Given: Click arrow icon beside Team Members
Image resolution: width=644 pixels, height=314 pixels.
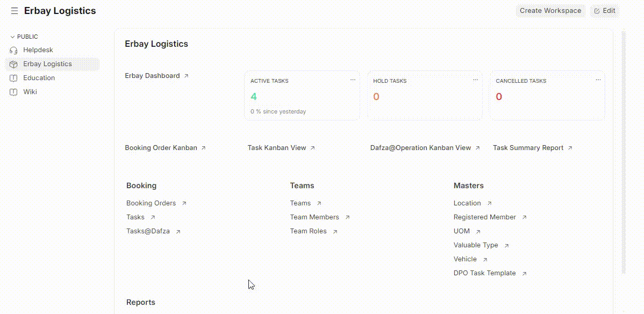Looking at the screenshot, I should click(x=347, y=217).
